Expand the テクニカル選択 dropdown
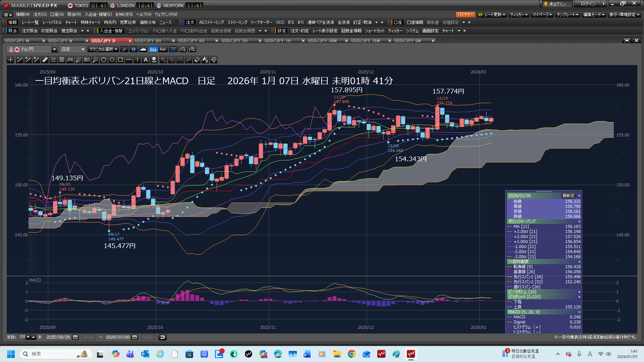The width and height of the screenshot is (644, 362). (x=103, y=49)
